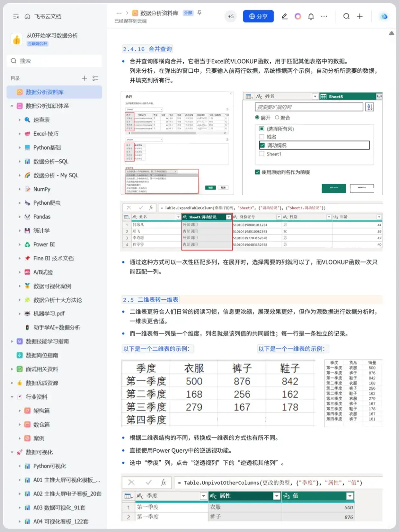Focus the sidebar 搜索 search field
The width and height of the screenshot is (399, 532).
pos(54,61)
